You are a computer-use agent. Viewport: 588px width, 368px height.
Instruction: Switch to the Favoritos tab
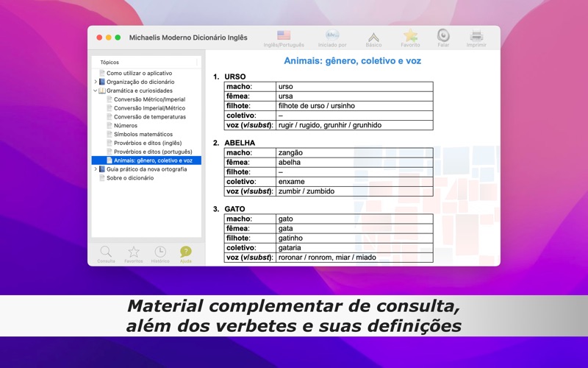[134, 255]
